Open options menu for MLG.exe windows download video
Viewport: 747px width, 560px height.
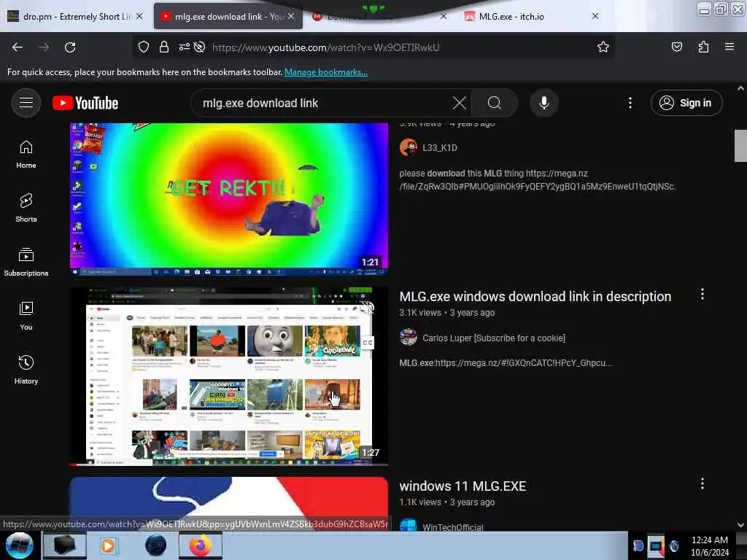point(703,295)
